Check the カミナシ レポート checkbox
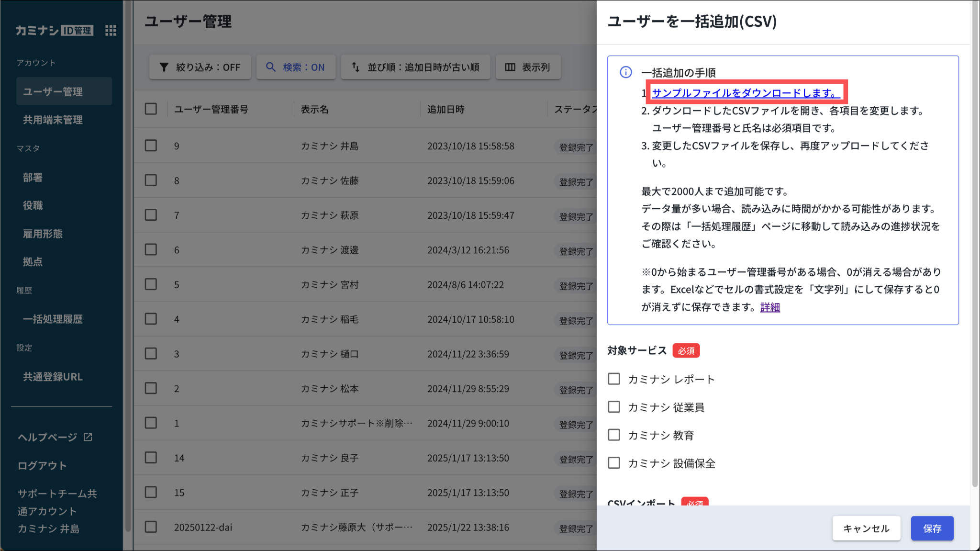This screenshot has height=551, width=980. [x=614, y=379]
